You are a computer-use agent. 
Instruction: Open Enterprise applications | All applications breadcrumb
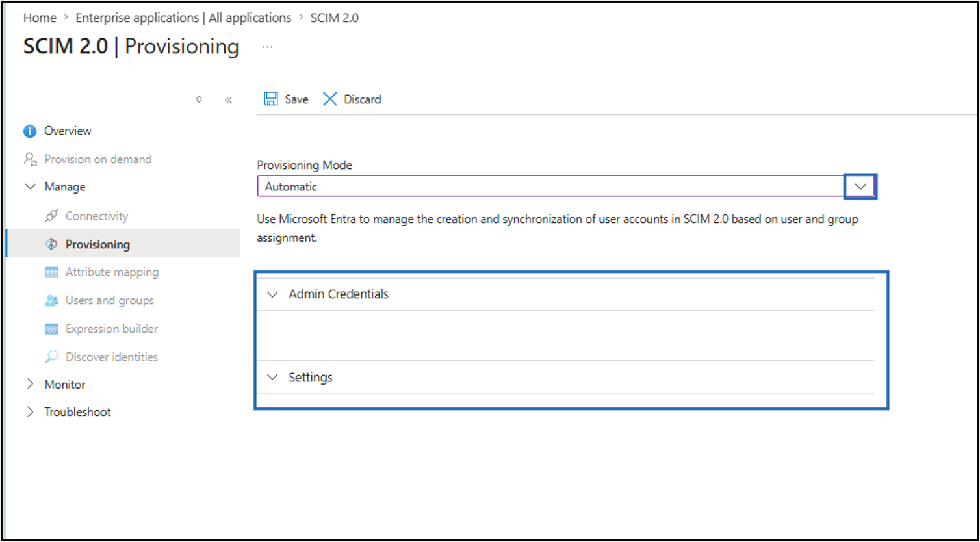click(183, 18)
